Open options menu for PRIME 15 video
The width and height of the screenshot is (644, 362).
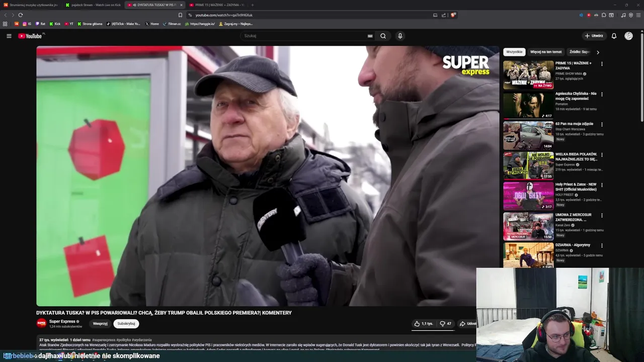click(x=602, y=64)
